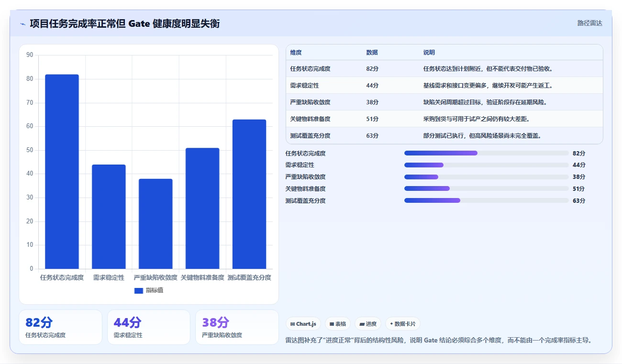Toggle the 指标值 legend swatch

coord(139,290)
